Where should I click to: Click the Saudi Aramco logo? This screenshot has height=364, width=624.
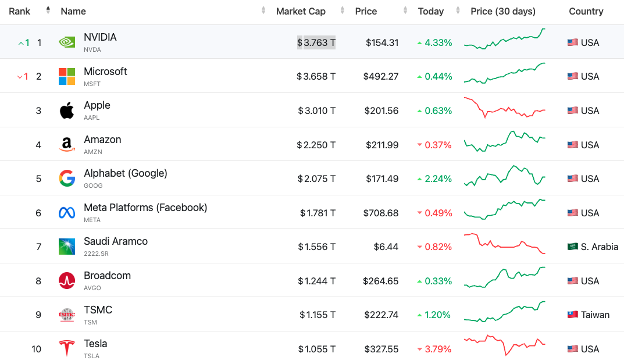click(x=67, y=247)
